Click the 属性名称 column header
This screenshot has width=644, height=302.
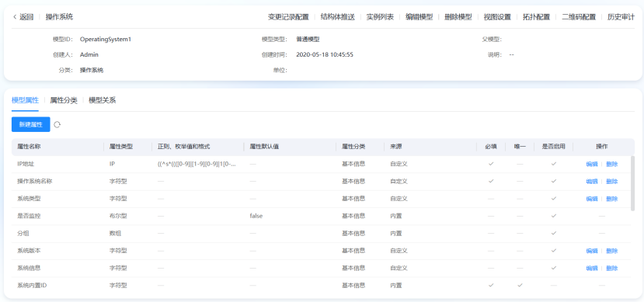pos(28,147)
